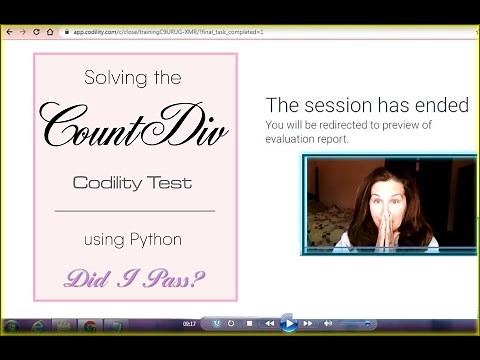Toggle repeat in the media player
This screenshot has height=360, width=480.
coord(231,323)
